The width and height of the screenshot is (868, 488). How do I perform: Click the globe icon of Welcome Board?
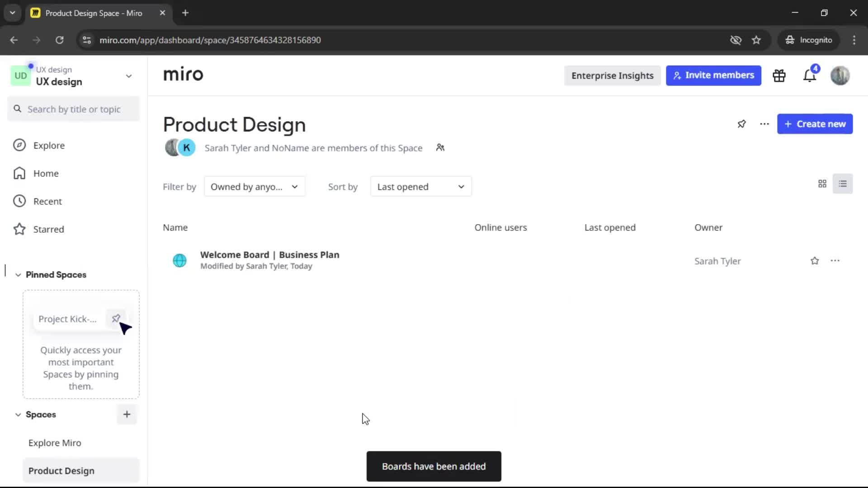click(179, 260)
